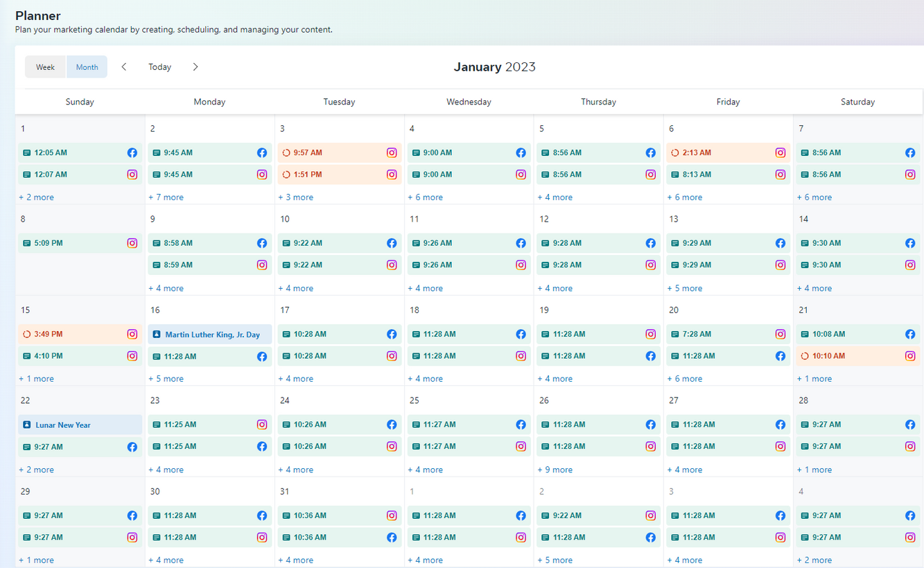Click pending status icon on January 6 2:13 AM
The height and width of the screenshot is (568, 924).
click(x=675, y=152)
